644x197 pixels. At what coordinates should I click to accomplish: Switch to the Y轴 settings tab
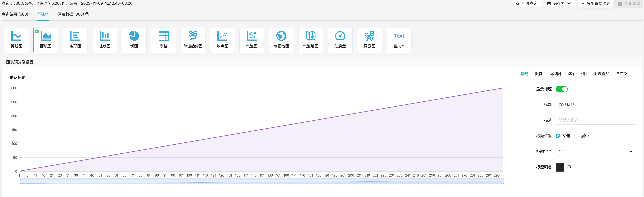584,74
